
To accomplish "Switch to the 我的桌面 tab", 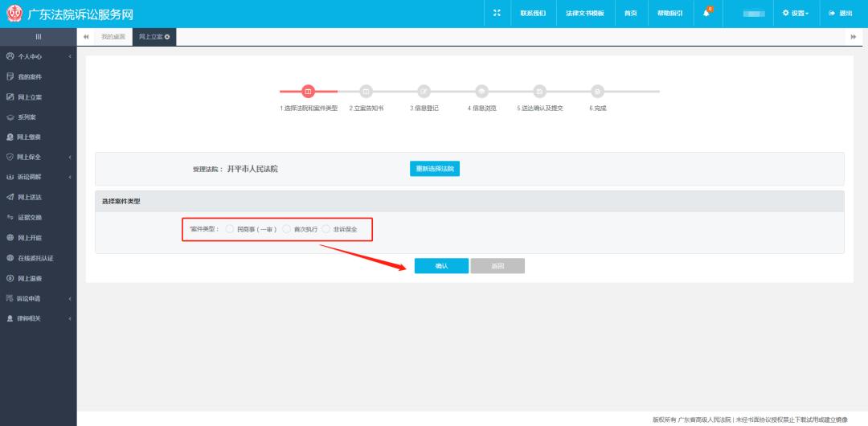I will pyautogui.click(x=113, y=36).
